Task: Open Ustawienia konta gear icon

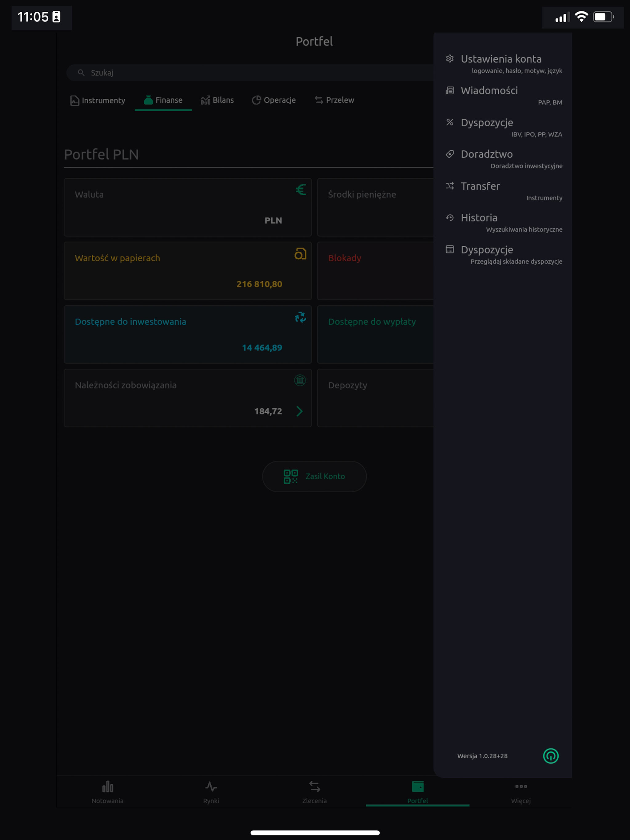Action: pyautogui.click(x=449, y=59)
